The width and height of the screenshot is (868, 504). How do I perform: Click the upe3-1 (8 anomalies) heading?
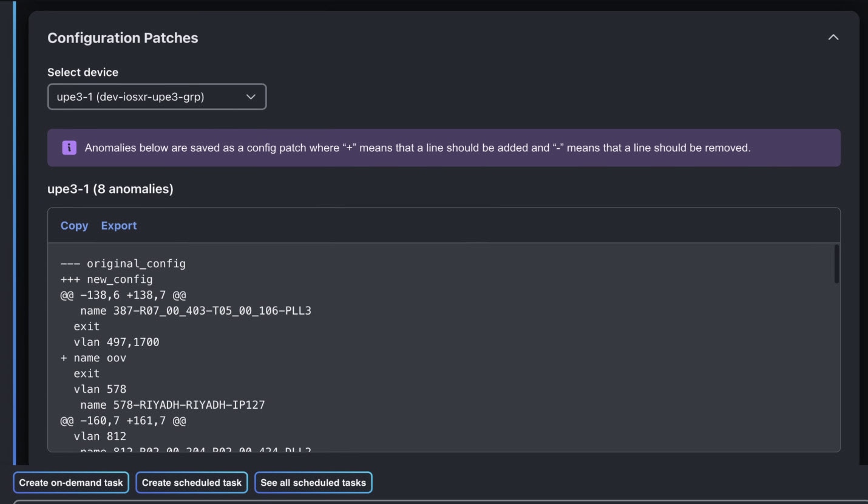110,189
